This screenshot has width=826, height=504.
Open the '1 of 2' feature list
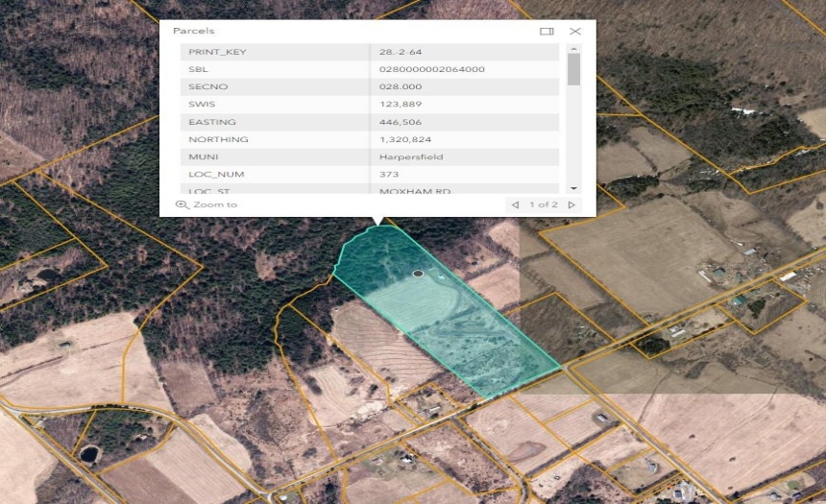pyautogui.click(x=544, y=204)
